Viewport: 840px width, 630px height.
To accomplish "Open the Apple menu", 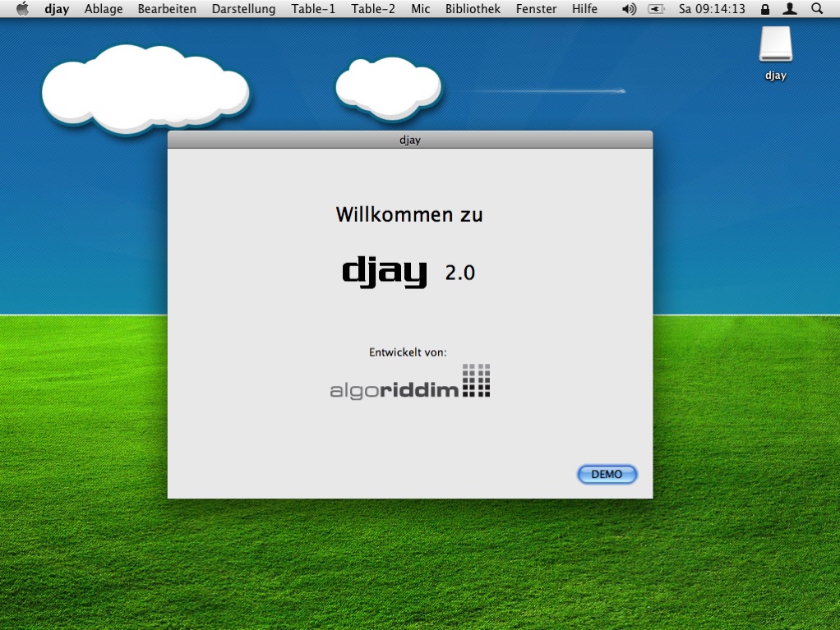I will coord(22,8).
